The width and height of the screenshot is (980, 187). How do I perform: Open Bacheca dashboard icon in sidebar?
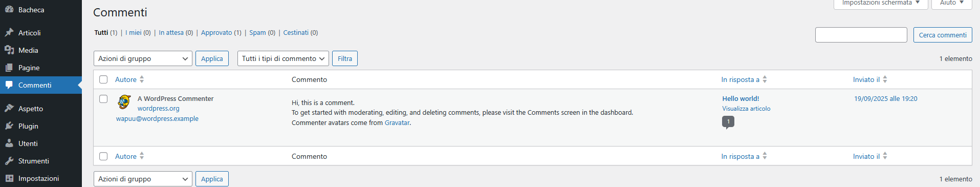point(9,10)
